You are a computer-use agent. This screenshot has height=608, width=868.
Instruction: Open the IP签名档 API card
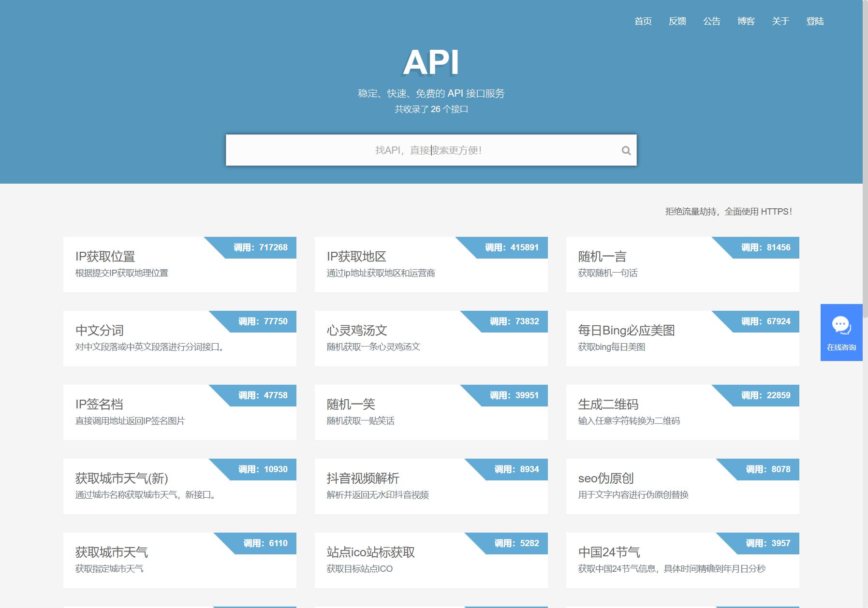tap(180, 412)
